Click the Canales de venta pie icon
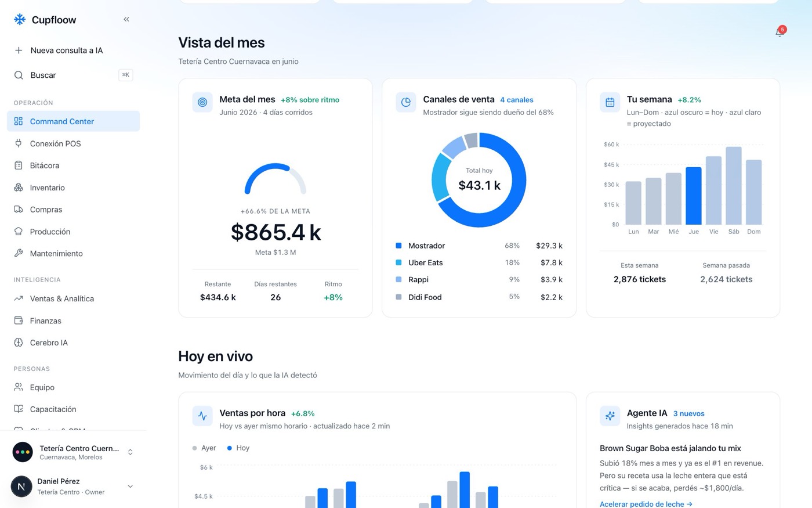 click(406, 102)
